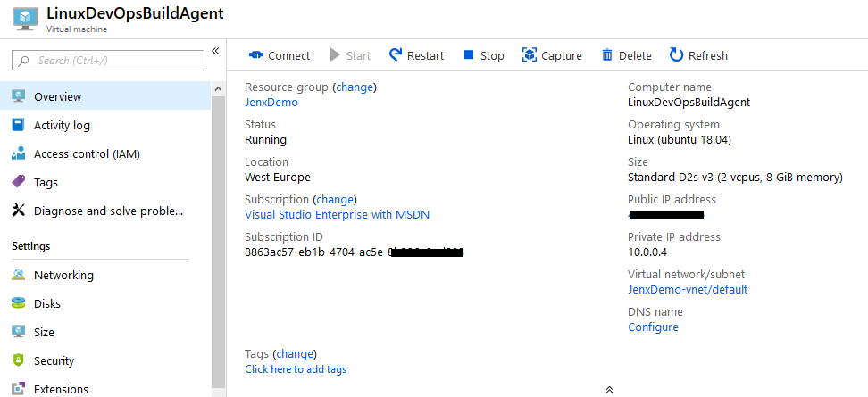Click the LinuxDevOpsBuildAgent computer name value
Viewport: 868px width, 397px height.
point(689,103)
